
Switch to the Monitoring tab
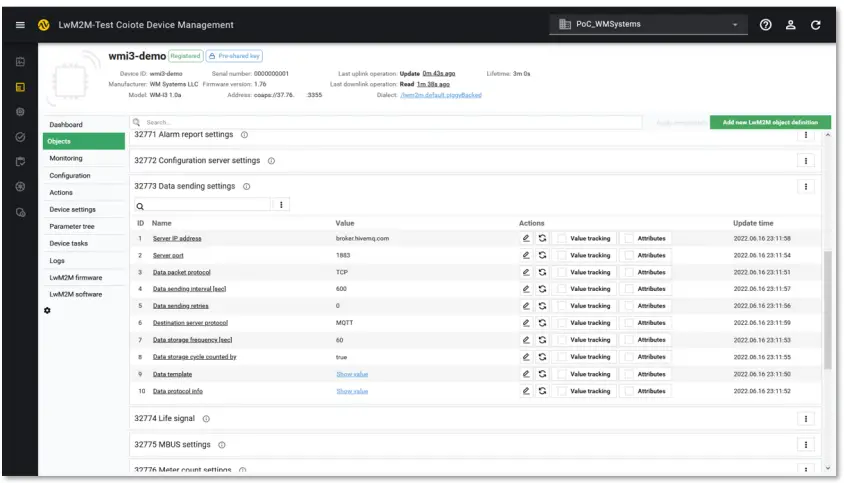[66, 158]
